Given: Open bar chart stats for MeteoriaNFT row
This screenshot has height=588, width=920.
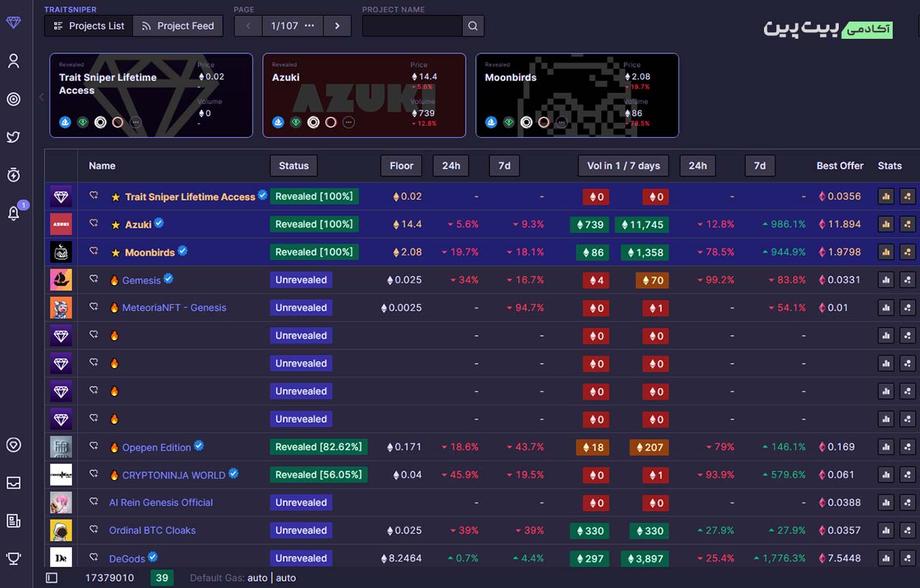Looking at the screenshot, I should (885, 308).
